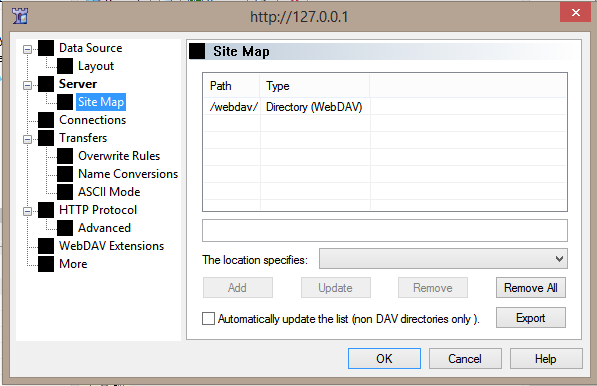
Task: Select the Advanced tree item
Action: (x=104, y=228)
